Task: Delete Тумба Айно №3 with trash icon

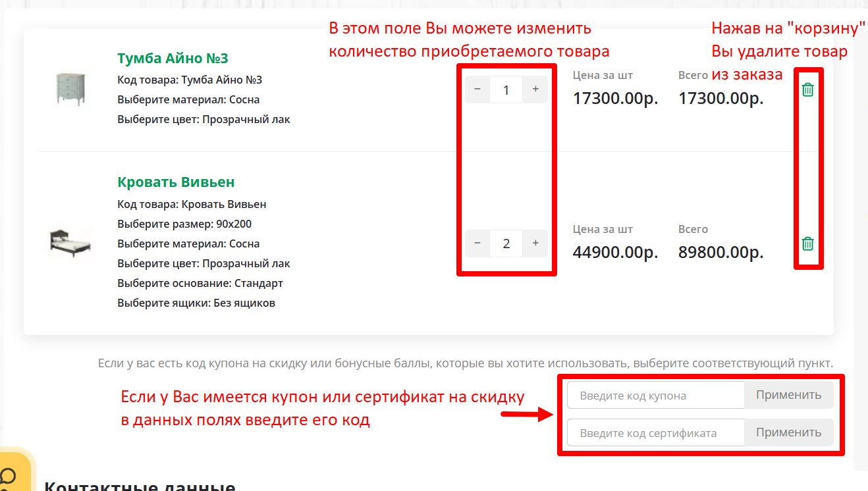Action: [x=808, y=90]
